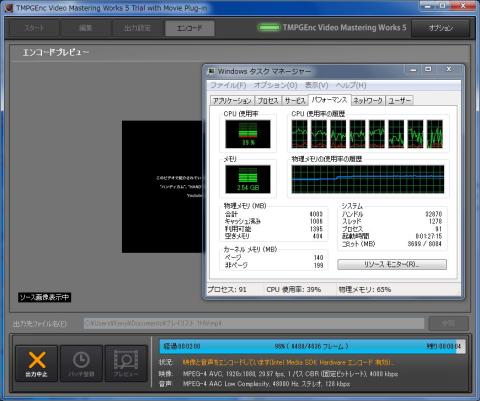The image size is (480, 401).
Task: Click the Task Manager title bar icon
Action: [x=211, y=71]
